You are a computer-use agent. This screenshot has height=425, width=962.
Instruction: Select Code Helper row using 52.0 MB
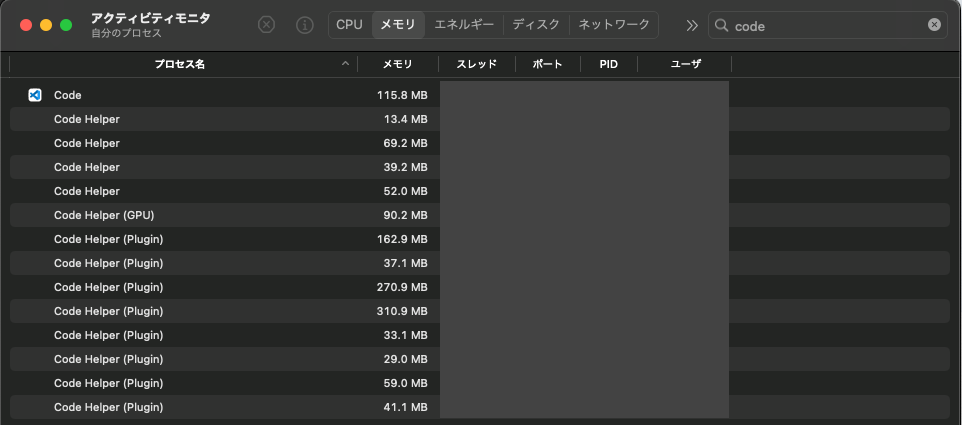click(x=480, y=191)
